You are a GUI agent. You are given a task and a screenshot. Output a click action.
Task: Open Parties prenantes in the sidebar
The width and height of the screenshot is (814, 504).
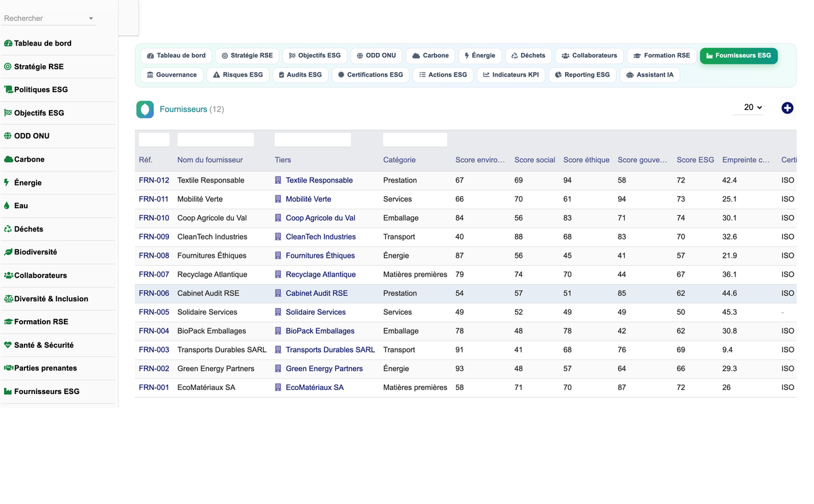point(45,368)
